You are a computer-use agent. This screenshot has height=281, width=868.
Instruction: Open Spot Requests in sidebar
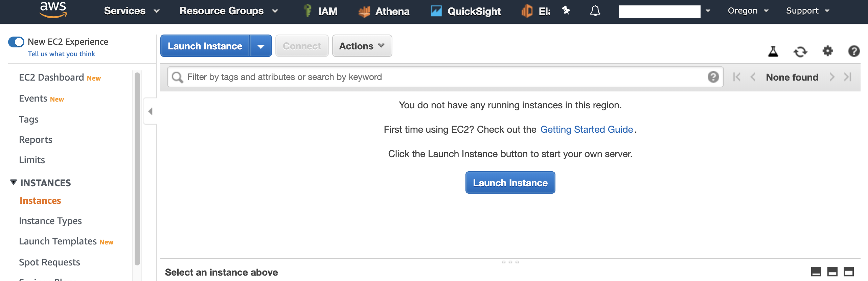pos(49,262)
